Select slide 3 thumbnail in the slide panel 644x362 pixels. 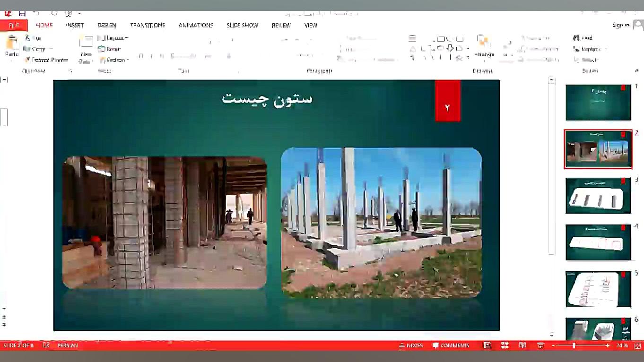(598, 195)
